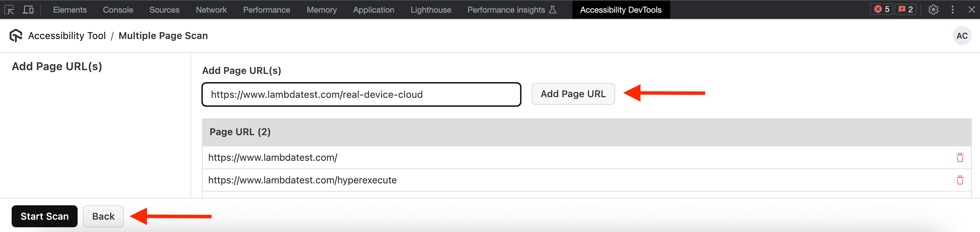
Task: Delete the hyperexecute URL entry
Action: [959, 180]
